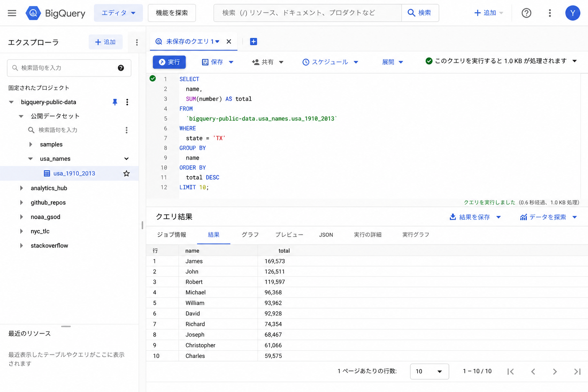
Task: Switch to the 実行の詳細 tab
Action: point(367,235)
